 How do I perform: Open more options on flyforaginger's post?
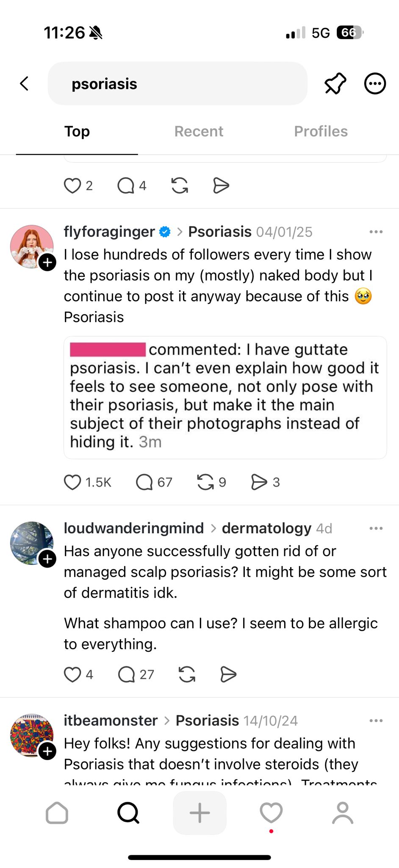[376, 232]
